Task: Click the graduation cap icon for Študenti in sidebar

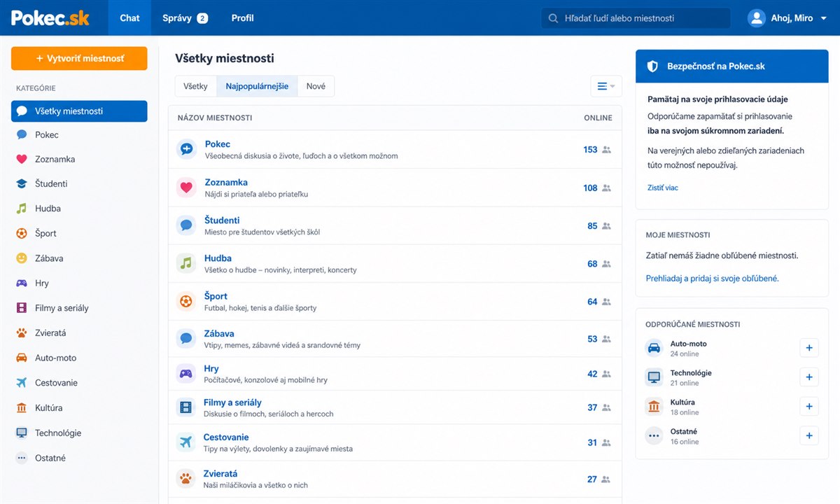Action: (x=22, y=183)
